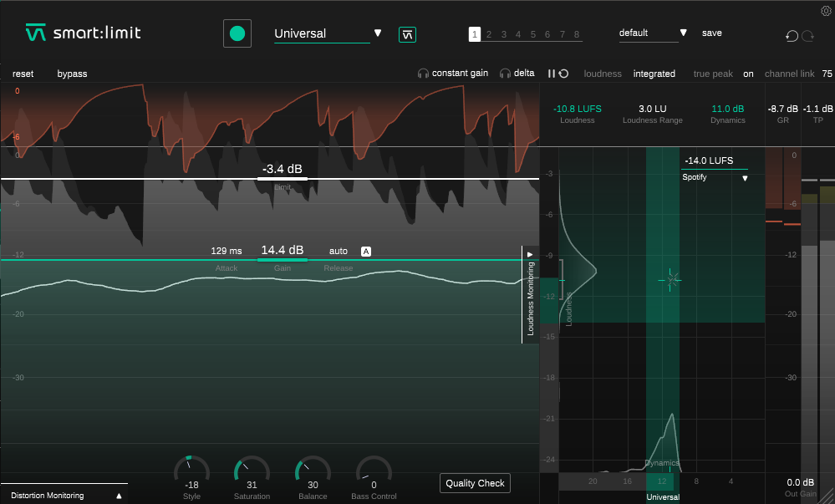Open settings with the gear icon

(826, 10)
